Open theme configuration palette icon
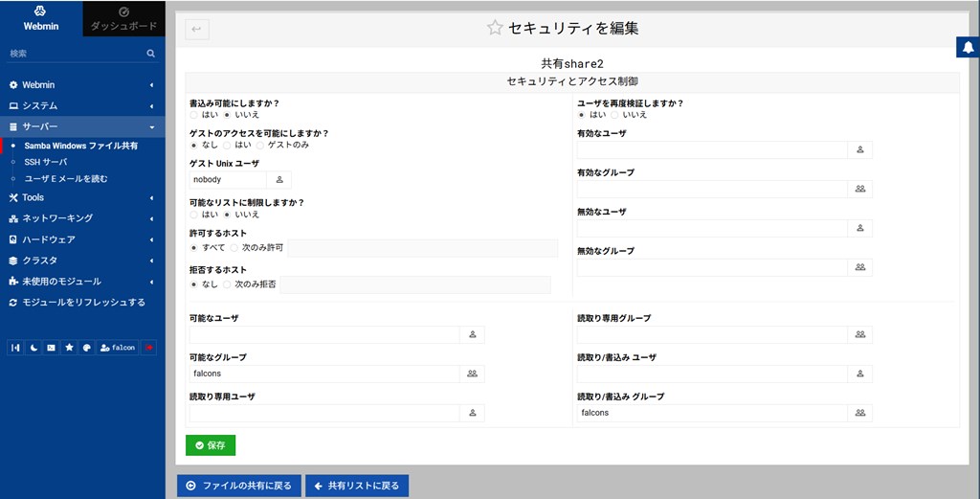The image size is (980, 499). (x=85, y=348)
